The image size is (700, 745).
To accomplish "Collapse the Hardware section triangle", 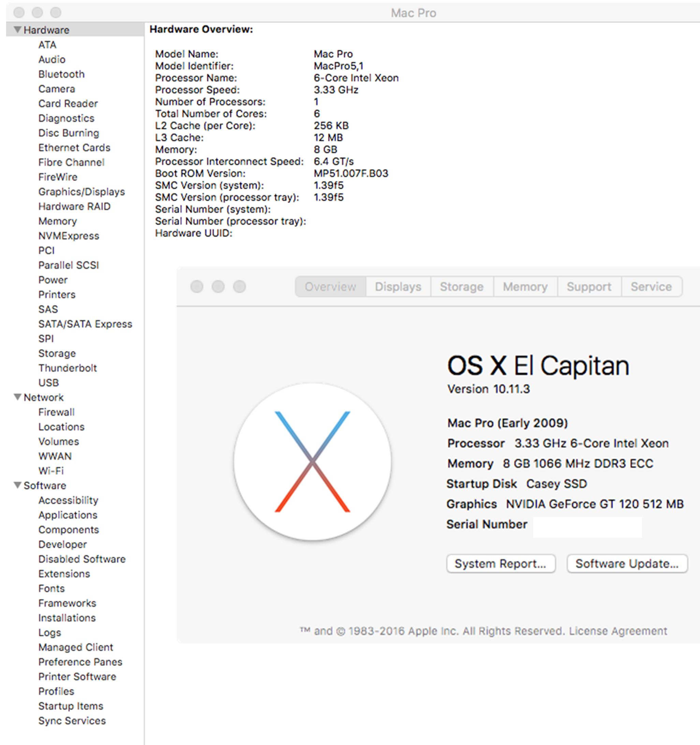I will point(17,30).
